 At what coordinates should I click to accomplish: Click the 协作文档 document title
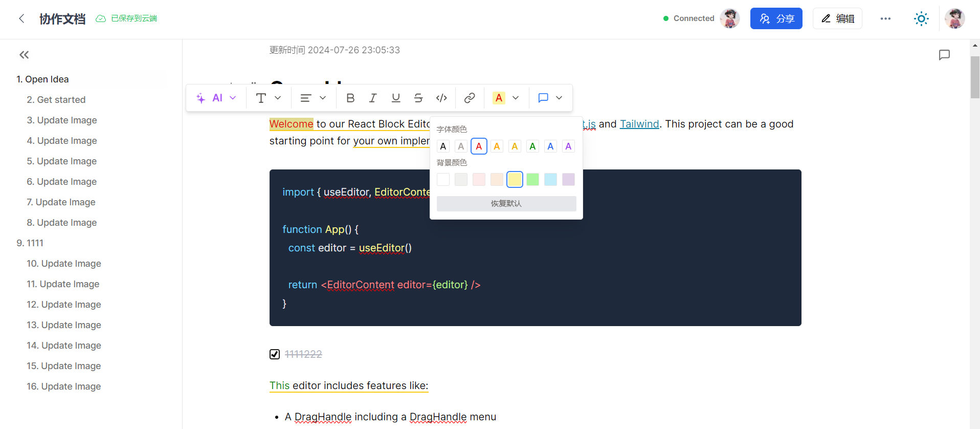tap(62, 19)
